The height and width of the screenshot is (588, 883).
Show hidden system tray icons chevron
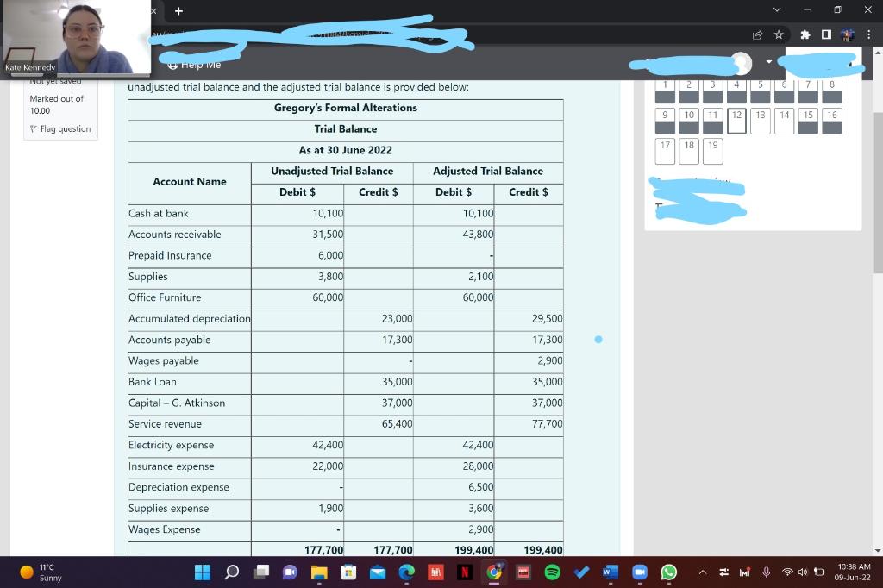(x=703, y=572)
